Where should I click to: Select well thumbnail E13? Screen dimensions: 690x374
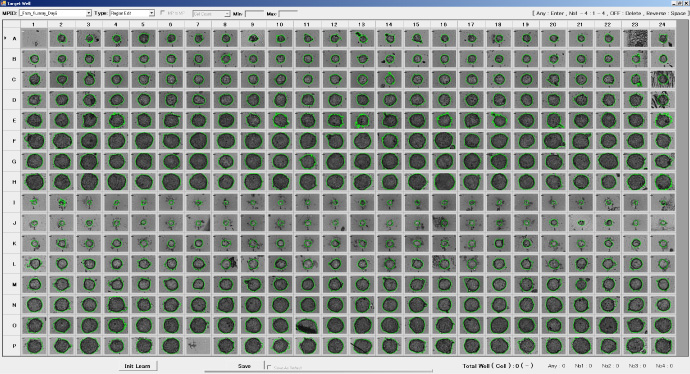[x=362, y=120]
